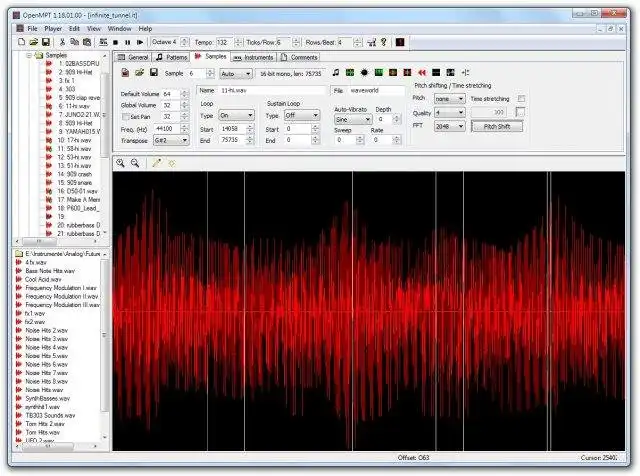Click the Pitch Shift button
The width and height of the screenshot is (640, 476).
pos(497,127)
